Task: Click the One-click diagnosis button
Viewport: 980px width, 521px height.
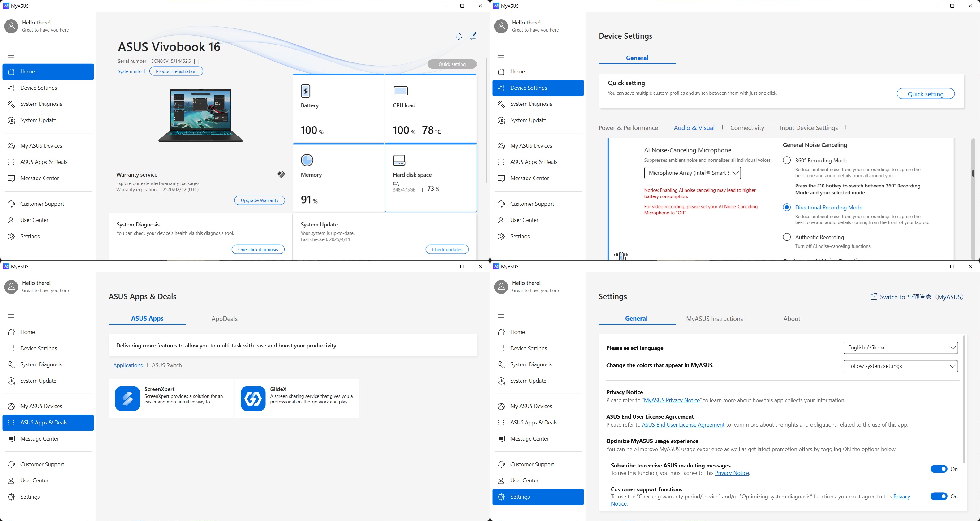Action: pos(258,249)
